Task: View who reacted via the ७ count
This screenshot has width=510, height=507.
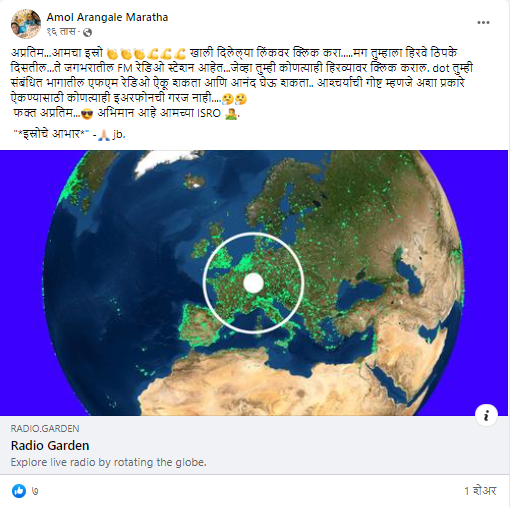Action: [35, 491]
